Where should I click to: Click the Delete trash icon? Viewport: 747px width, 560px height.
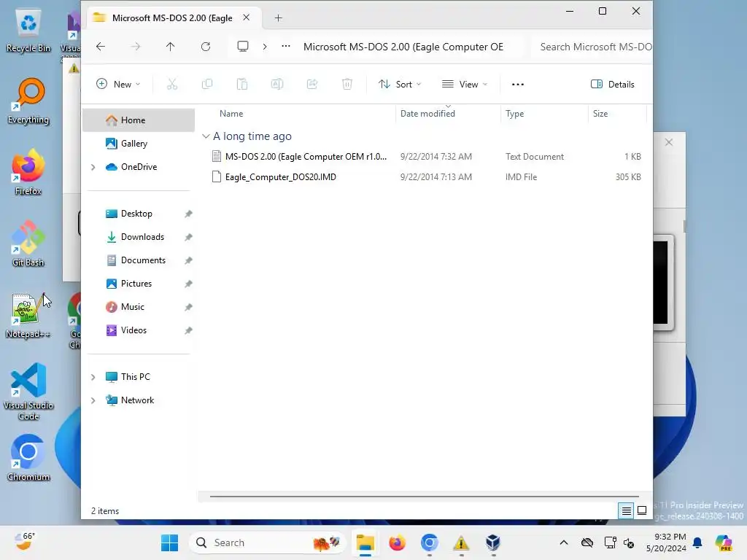click(x=347, y=85)
